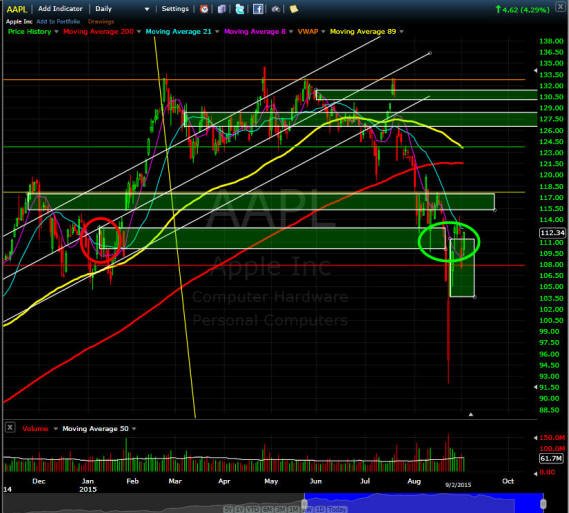The width and height of the screenshot is (569, 513).
Task: Click right handle of blue range slider
Action: pyautogui.click(x=543, y=504)
